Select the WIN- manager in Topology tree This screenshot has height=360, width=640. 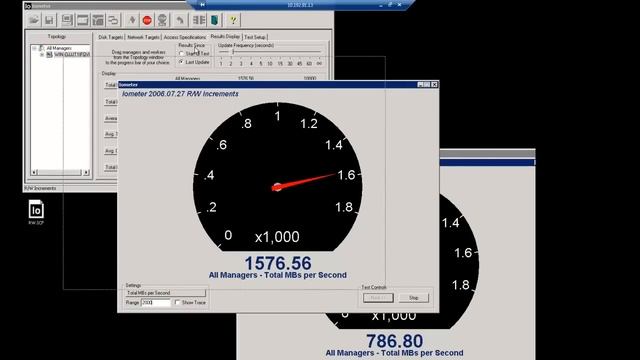(72, 54)
